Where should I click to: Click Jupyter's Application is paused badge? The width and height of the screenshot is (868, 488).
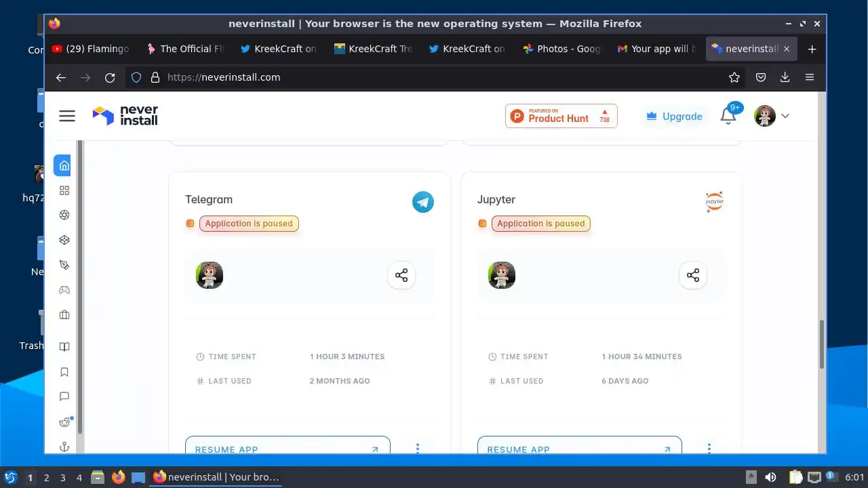click(541, 224)
